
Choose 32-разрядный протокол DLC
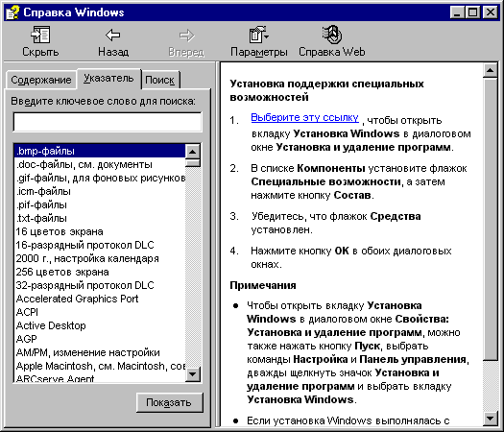(100, 285)
